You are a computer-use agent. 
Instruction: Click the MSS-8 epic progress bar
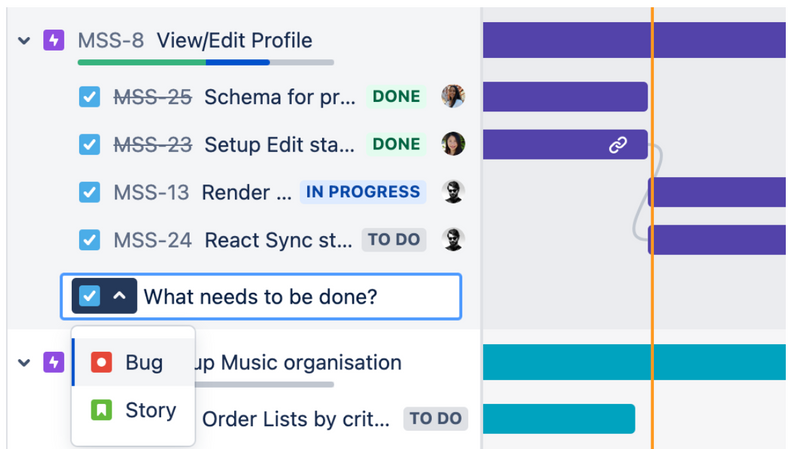point(205,63)
